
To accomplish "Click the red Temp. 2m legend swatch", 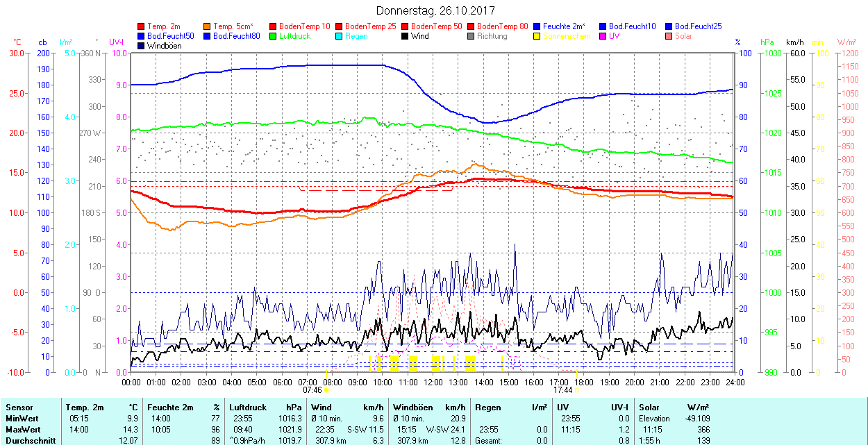I will pos(142,26).
